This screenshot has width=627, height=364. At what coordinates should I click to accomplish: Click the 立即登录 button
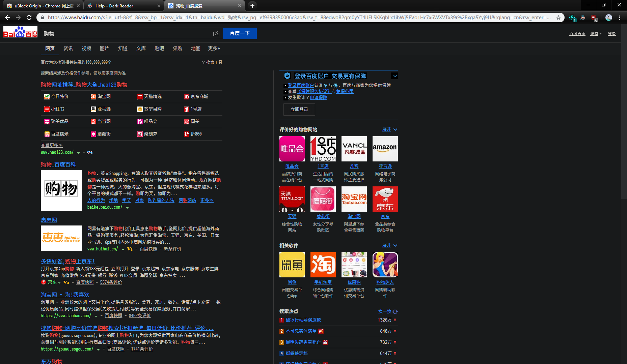tap(299, 110)
